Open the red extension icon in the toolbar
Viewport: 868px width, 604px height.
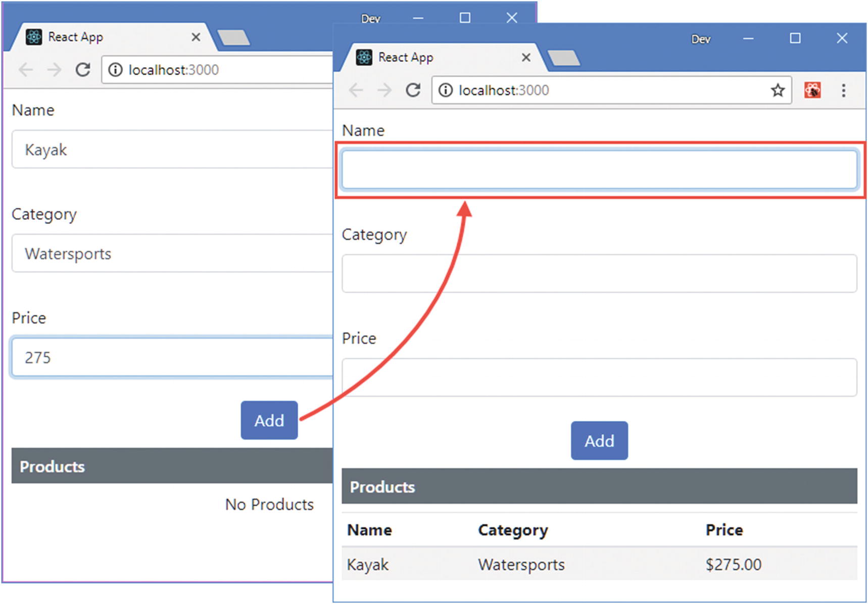click(x=812, y=90)
